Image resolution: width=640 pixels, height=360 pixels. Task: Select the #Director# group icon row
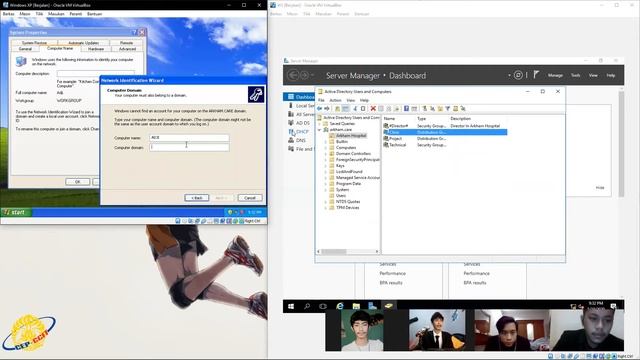point(445,126)
